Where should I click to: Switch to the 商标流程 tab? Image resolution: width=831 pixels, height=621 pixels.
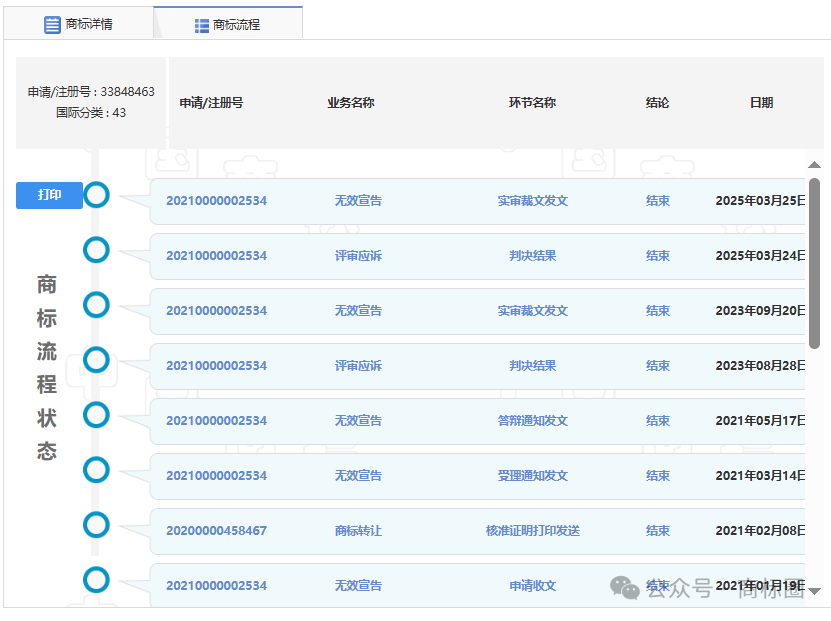click(x=228, y=24)
